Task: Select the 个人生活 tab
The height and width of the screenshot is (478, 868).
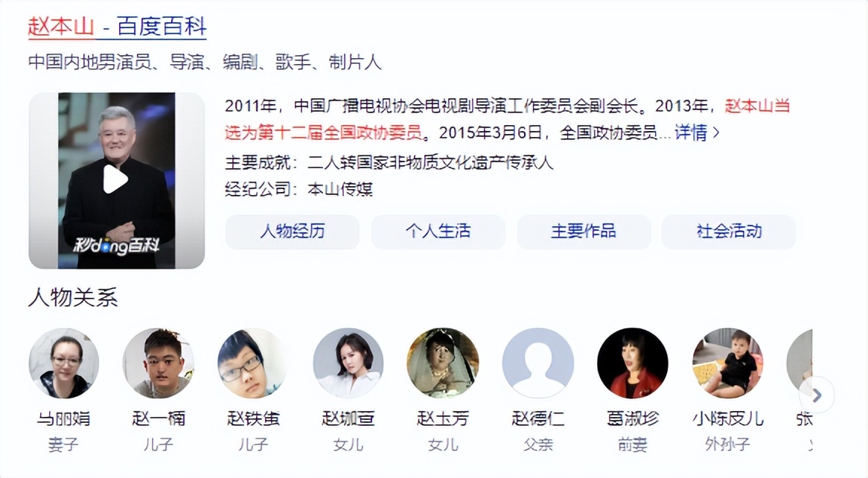Action: click(438, 232)
